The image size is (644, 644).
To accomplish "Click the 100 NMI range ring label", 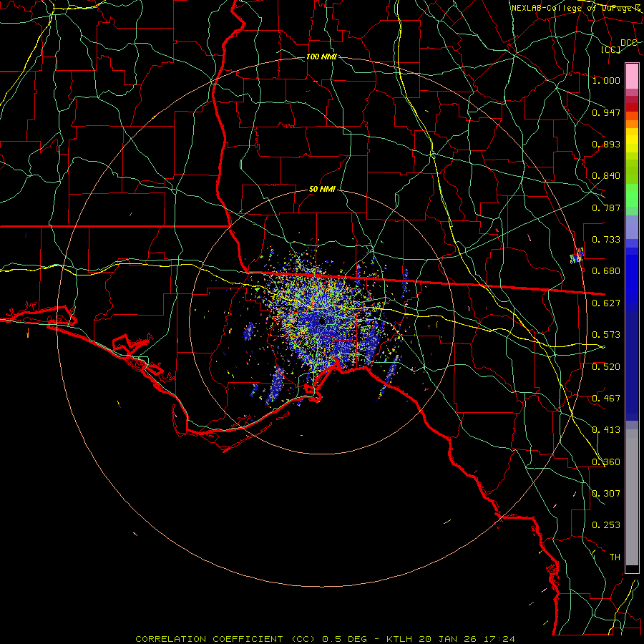I will pos(321,57).
